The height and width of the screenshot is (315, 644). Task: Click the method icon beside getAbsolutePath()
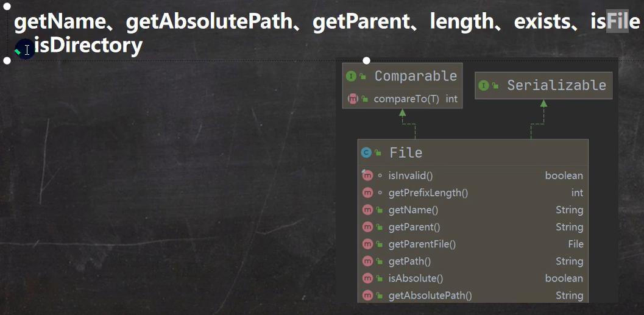click(x=367, y=296)
